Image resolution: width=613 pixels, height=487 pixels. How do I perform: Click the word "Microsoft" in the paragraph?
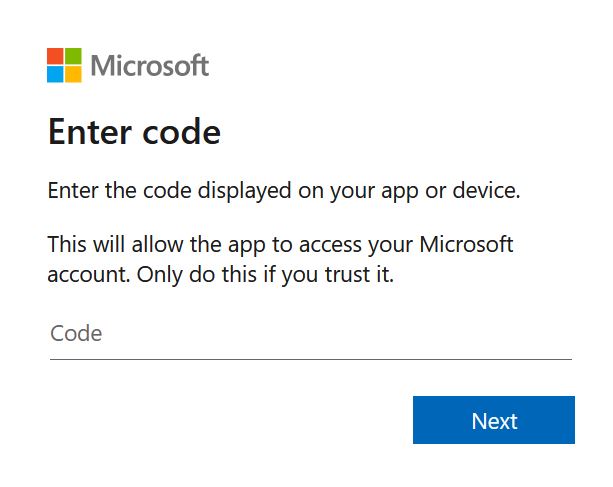click(466, 244)
